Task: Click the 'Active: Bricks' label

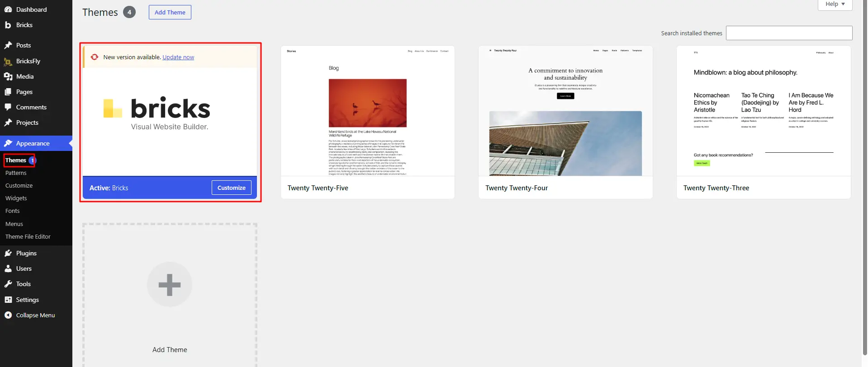Action: [109, 188]
